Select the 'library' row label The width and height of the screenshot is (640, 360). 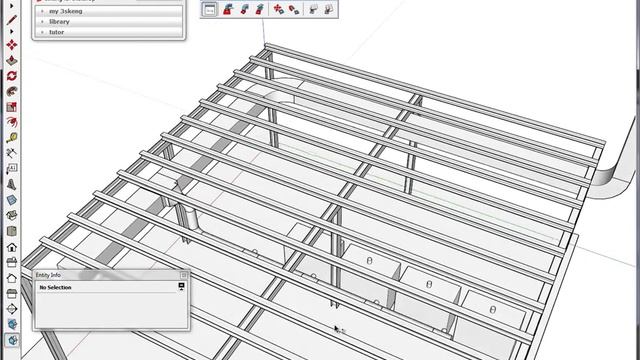click(x=59, y=22)
